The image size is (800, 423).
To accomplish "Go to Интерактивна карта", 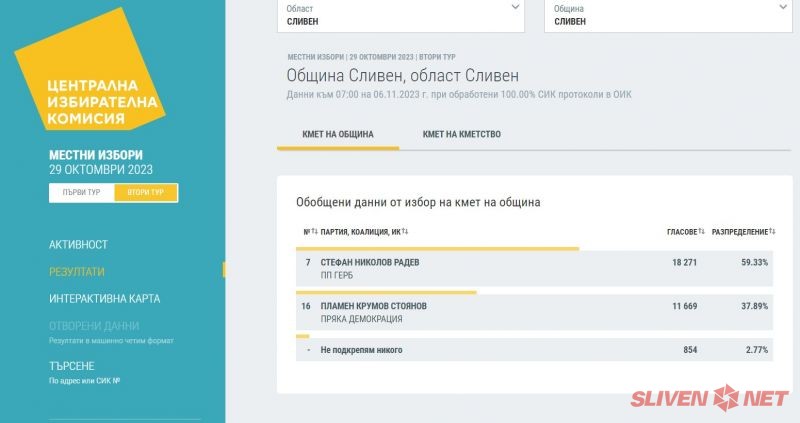I will coord(104,298).
